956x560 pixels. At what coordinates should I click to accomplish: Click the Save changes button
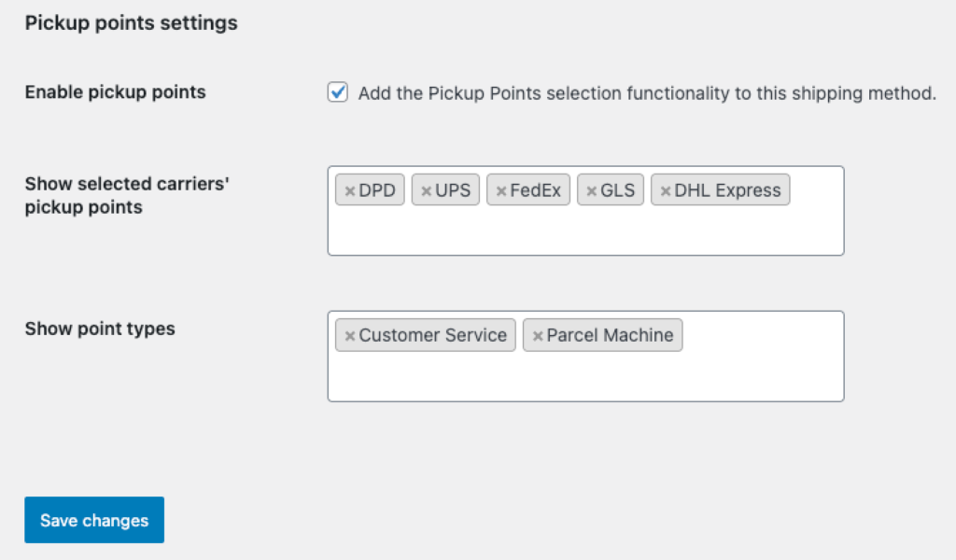pyautogui.click(x=94, y=520)
